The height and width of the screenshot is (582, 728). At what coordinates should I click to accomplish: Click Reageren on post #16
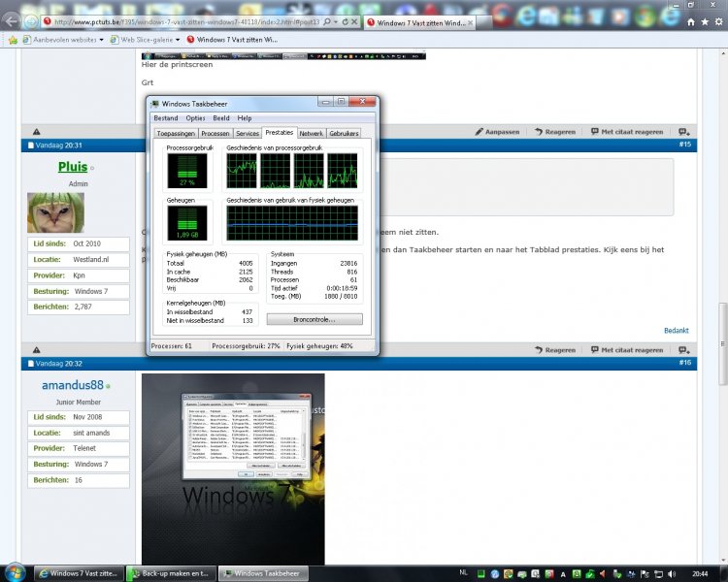[555, 350]
